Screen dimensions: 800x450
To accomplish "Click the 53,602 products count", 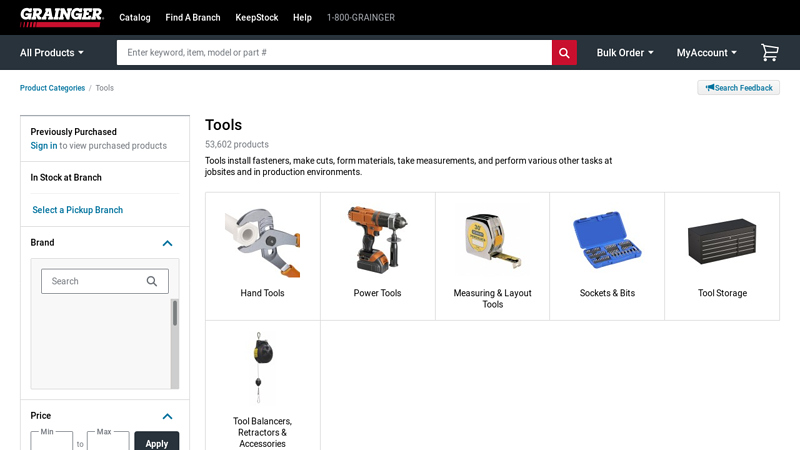I will click(237, 144).
